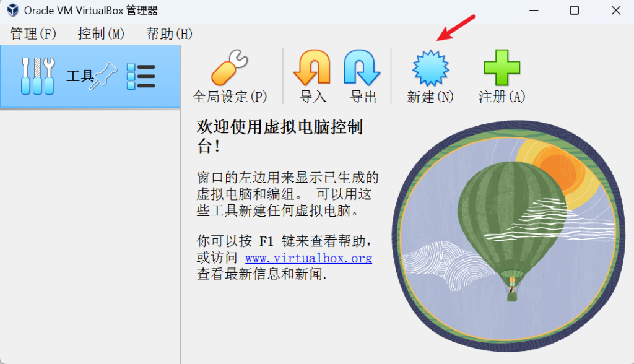Open the Tools list menu icon
The image size is (634, 364).
141,76
